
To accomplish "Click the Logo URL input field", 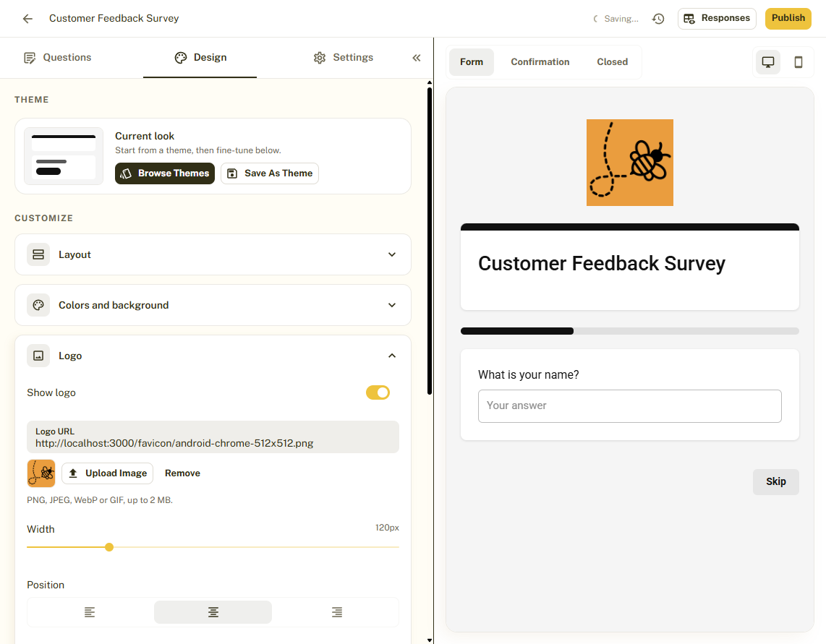I will point(213,437).
